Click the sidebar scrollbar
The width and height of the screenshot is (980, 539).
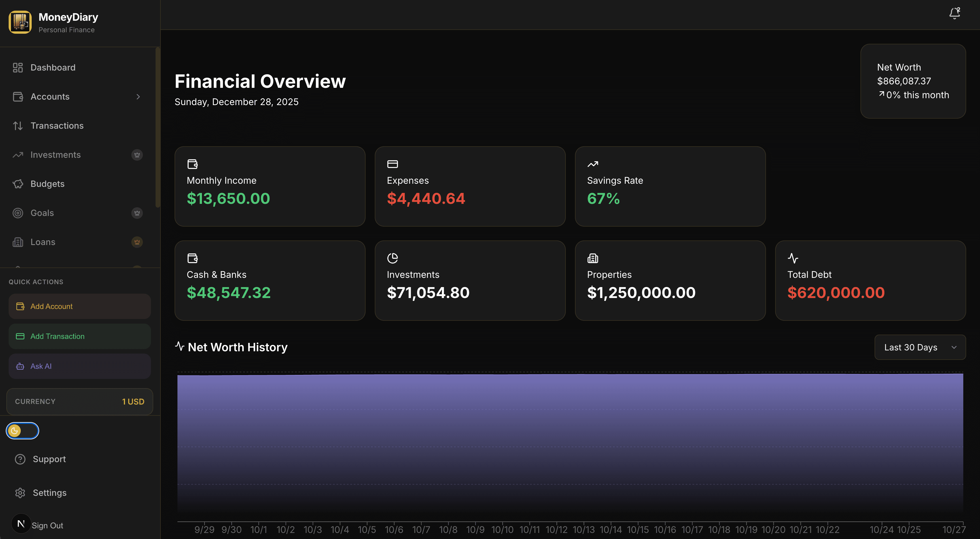click(158, 128)
